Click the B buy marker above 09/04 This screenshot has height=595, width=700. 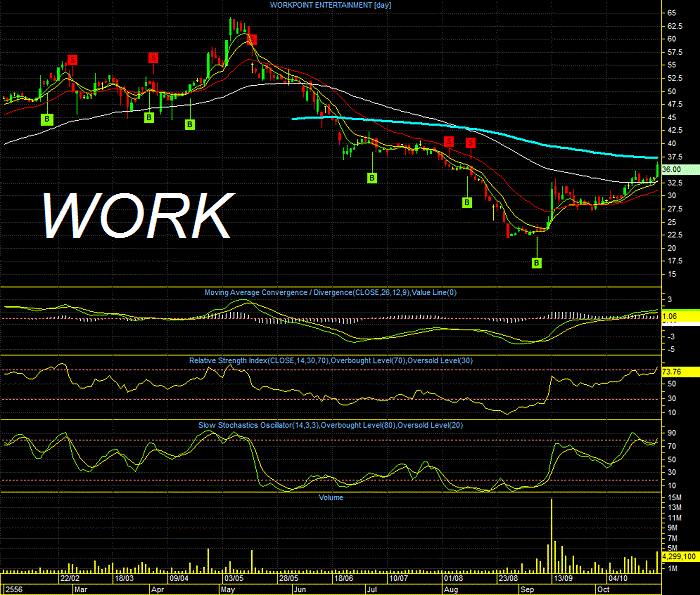click(190, 124)
